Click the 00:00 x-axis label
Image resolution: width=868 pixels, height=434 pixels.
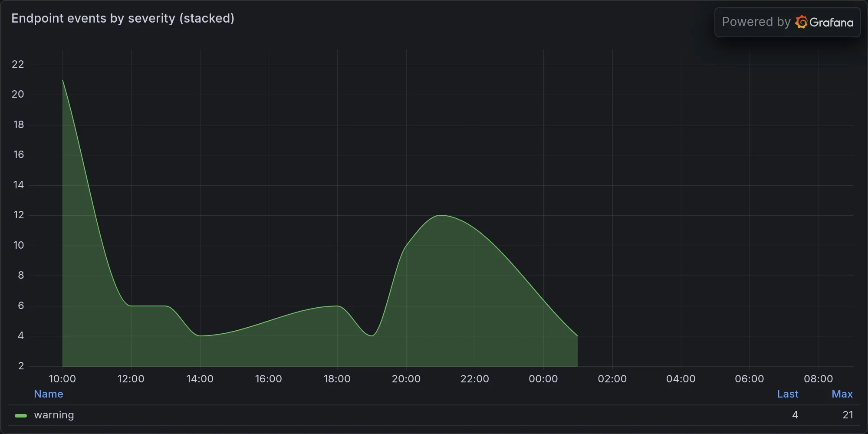543,379
